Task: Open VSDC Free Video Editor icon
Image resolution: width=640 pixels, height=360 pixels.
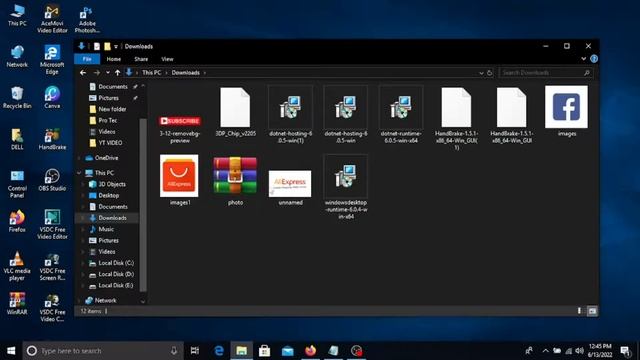Action: click(52, 224)
